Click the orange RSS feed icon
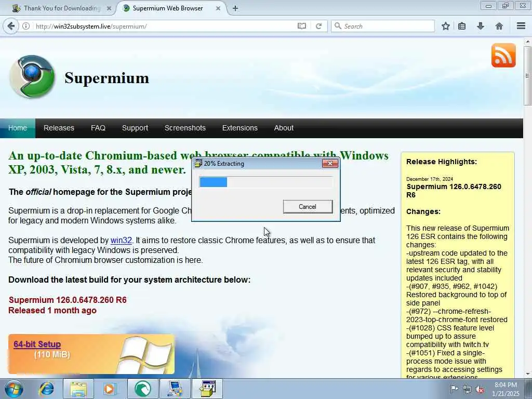Screen dimensions: 532x399 point(503,55)
